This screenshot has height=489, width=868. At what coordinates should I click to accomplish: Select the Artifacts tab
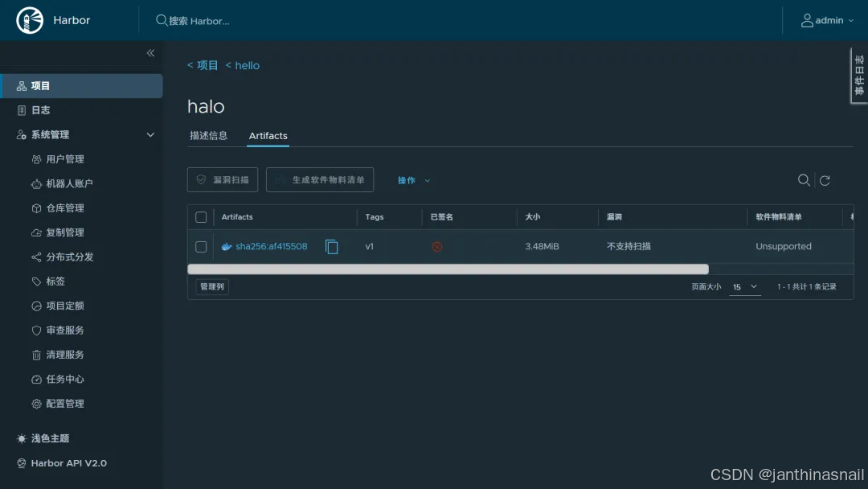(268, 136)
